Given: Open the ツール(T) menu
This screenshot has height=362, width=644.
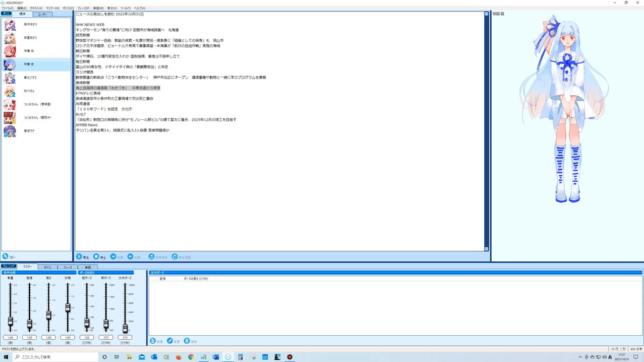Looking at the screenshot, I should (125, 8).
